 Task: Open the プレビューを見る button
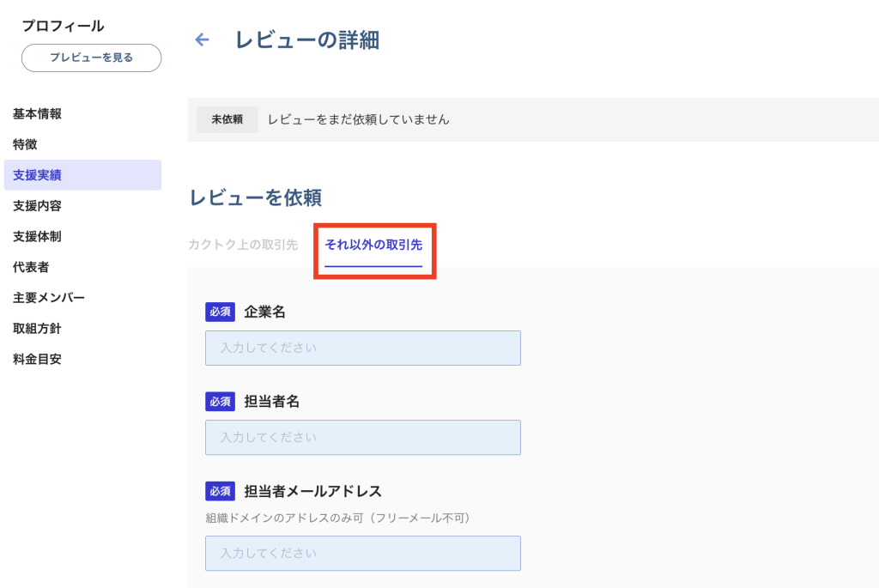(91, 58)
